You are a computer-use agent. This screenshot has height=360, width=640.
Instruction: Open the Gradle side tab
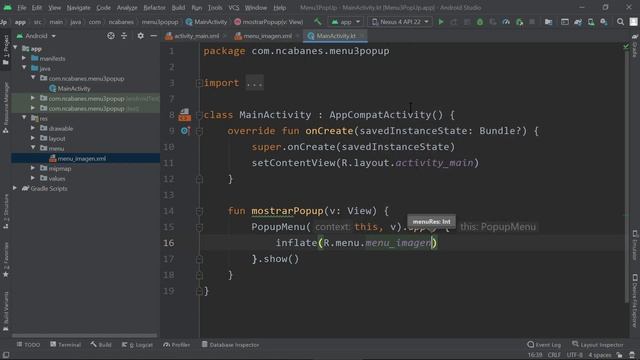(635, 46)
